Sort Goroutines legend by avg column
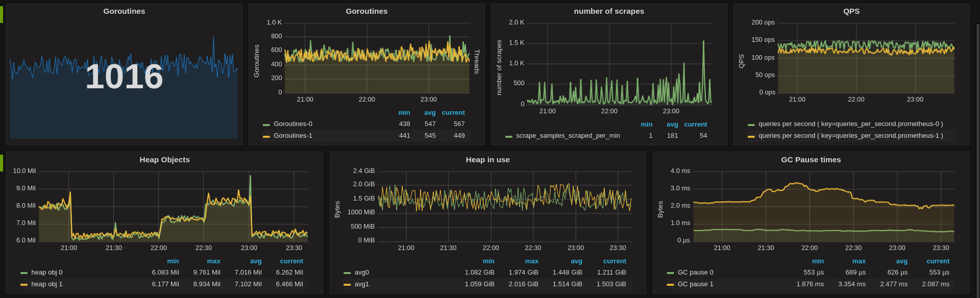The height and width of the screenshot is (298, 980). (430, 113)
